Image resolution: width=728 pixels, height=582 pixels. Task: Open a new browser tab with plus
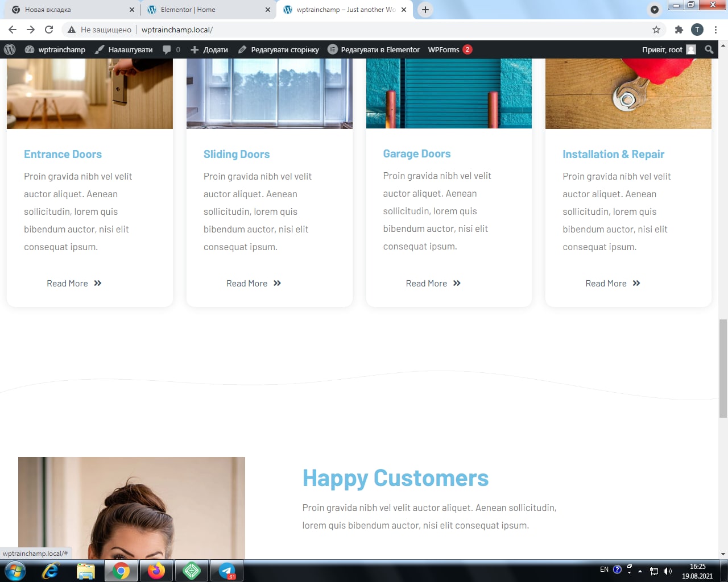425,10
